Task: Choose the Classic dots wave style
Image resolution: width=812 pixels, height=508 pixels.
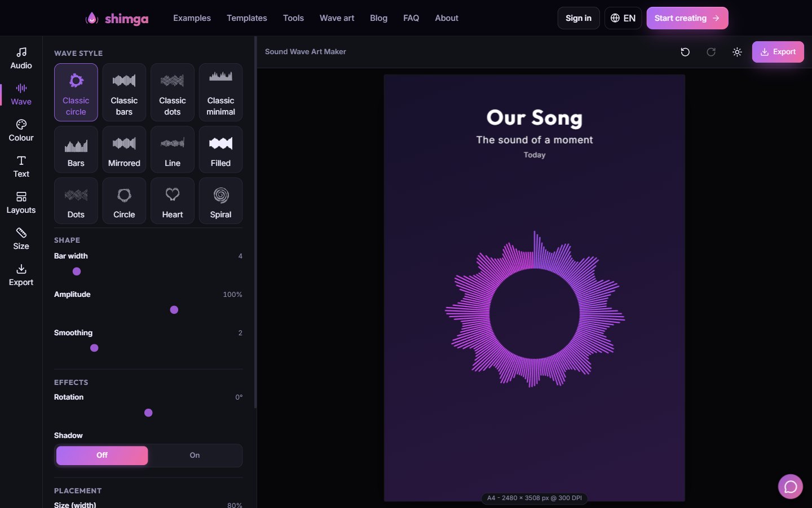Action: pyautogui.click(x=173, y=93)
